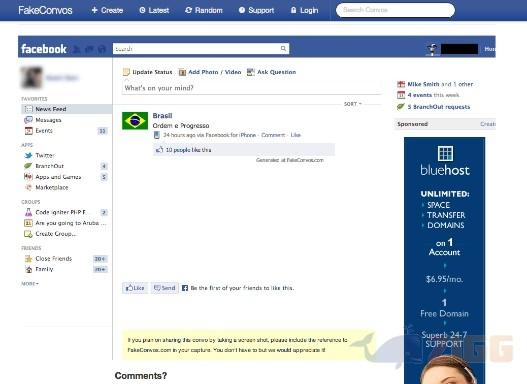
Task: Focus the Search Convos field
Action: (x=395, y=10)
